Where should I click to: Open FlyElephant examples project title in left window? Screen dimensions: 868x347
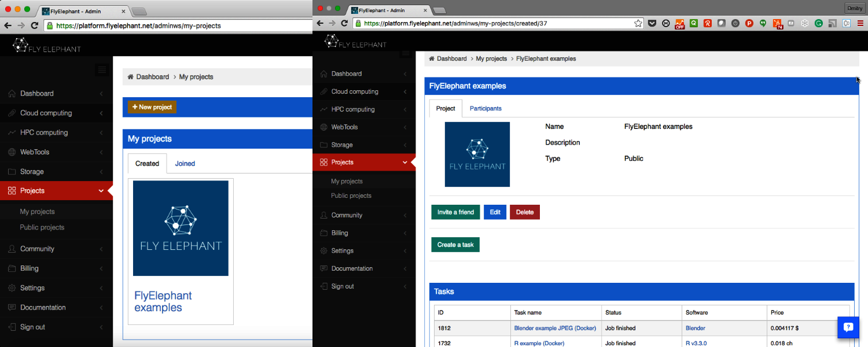163,301
